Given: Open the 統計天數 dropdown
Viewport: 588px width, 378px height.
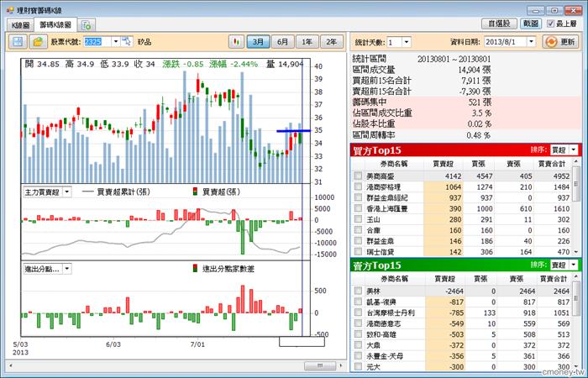Looking at the screenshot, I should click(x=406, y=41).
